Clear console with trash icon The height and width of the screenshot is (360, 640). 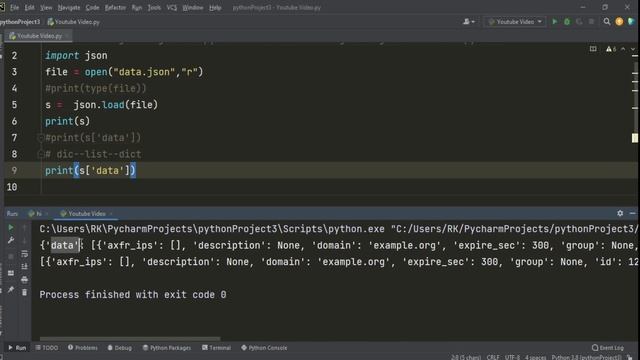(x=24, y=292)
